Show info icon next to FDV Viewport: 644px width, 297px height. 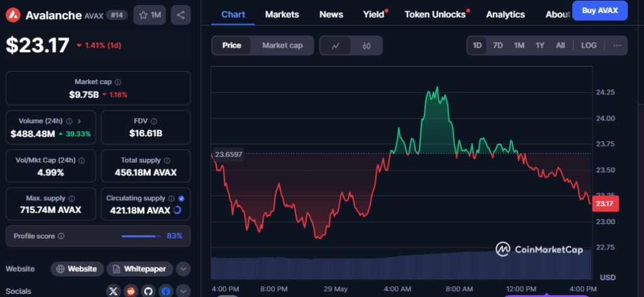(x=154, y=121)
